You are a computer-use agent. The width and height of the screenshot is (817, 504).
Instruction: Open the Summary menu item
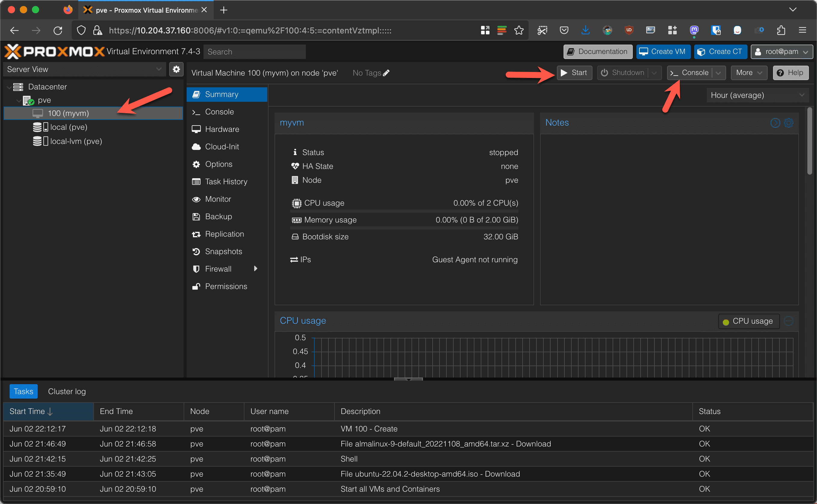(x=227, y=94)
